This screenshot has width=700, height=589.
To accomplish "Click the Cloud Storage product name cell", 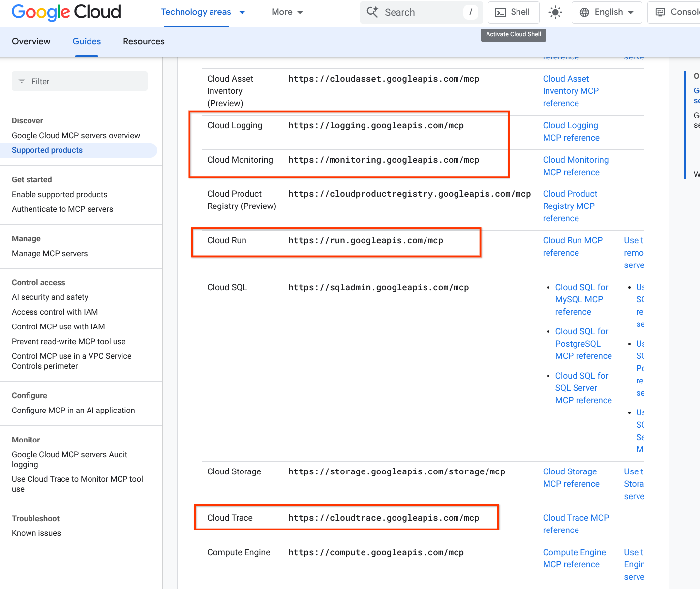I will 234,471.
